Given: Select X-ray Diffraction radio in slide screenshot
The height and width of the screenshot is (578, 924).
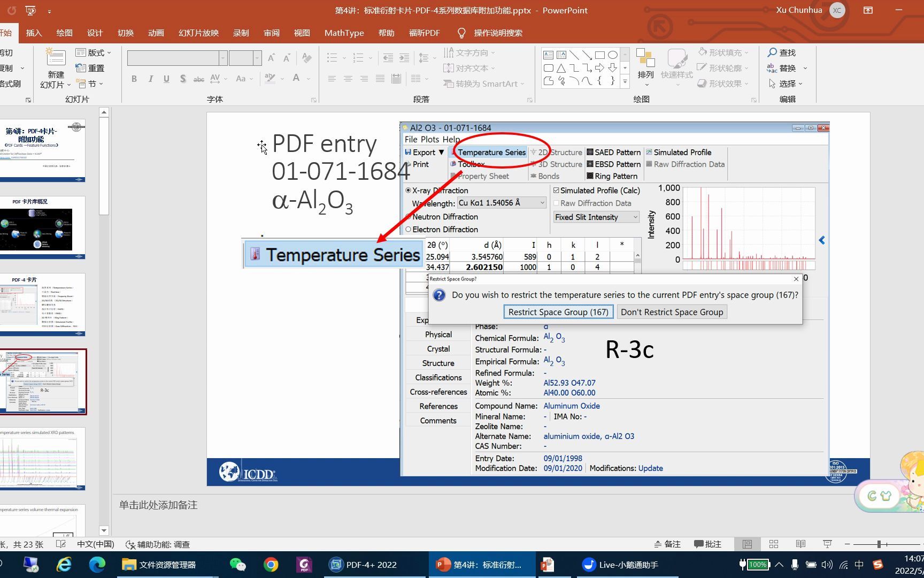Looking at the screenshot, I should (x=409, y=191).
